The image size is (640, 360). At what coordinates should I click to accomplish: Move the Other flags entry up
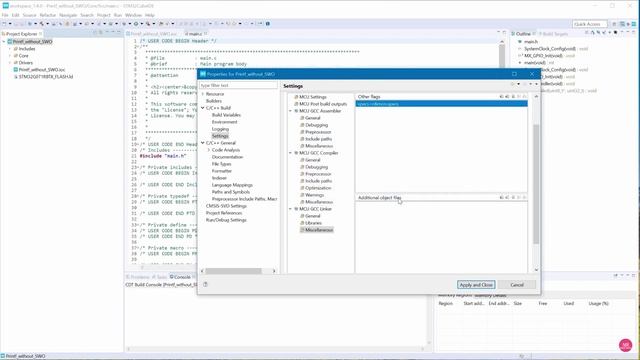(519, 97)
